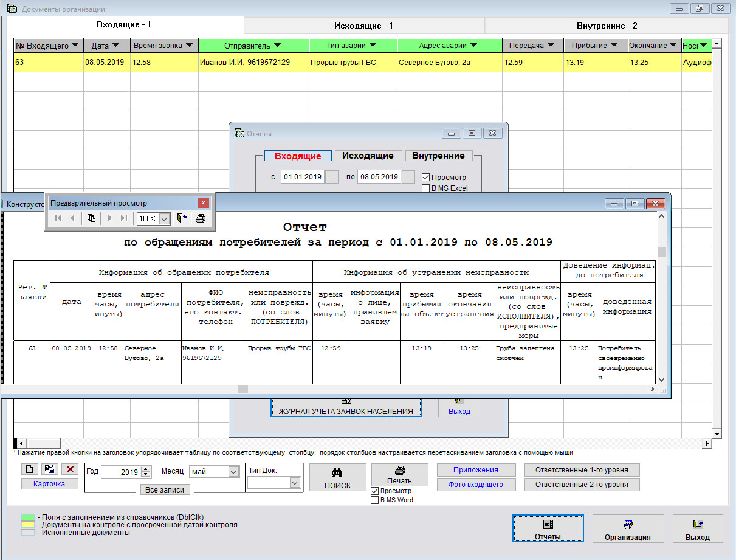Go to previous page in preview toolbar

(72, 218)
